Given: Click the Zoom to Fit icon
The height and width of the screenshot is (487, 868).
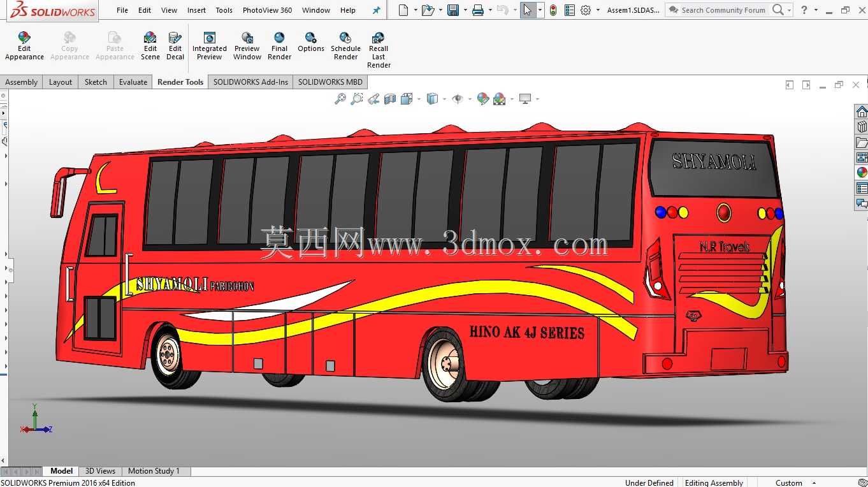Looking at the screenshot, I should pyautogui.click(x=340, y=99).
